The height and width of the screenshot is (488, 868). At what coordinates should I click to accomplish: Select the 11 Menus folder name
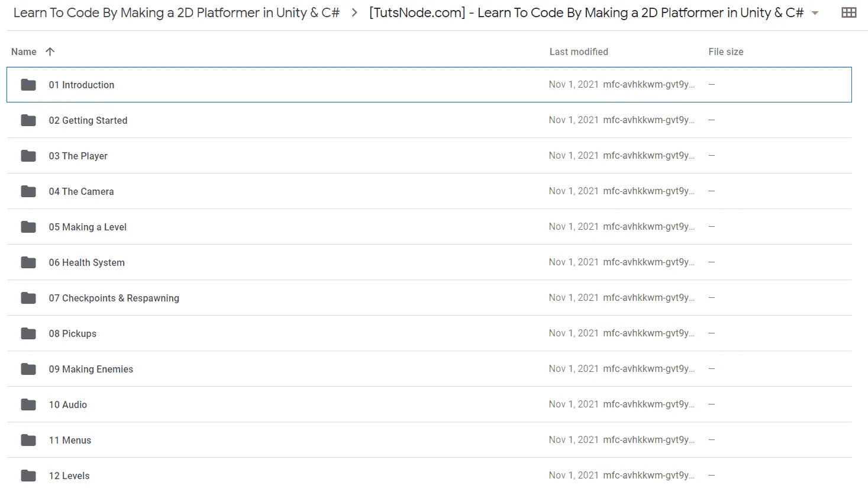(70, 440)
